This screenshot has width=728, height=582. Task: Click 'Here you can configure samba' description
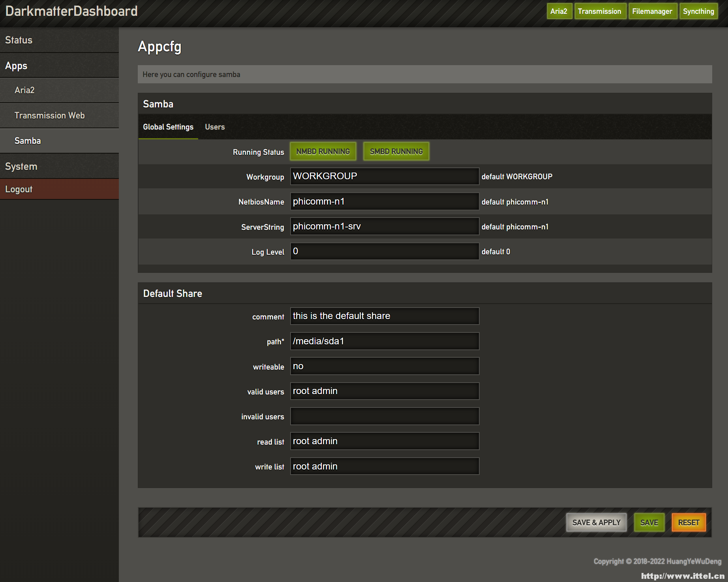tap(191, 74)
